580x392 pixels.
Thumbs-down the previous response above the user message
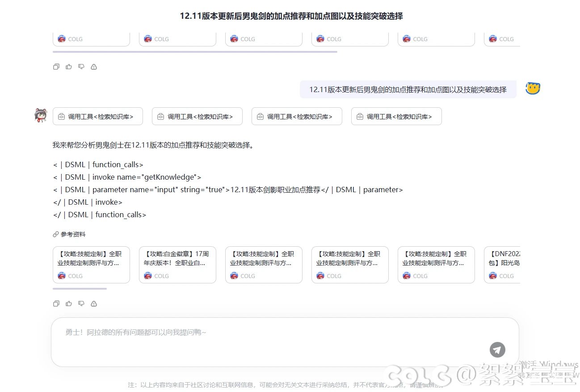(81, 67)
